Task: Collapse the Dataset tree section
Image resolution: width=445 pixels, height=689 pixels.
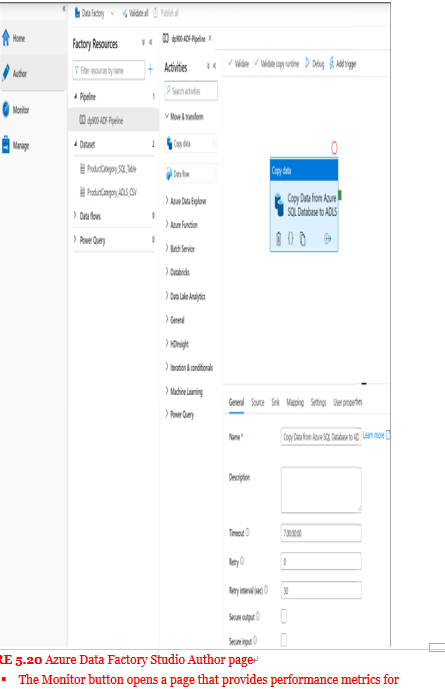Action: (x=76, y=144)
